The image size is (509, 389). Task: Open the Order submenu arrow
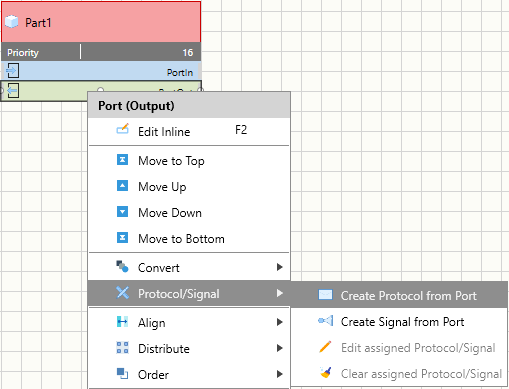[x=280, y=374]
